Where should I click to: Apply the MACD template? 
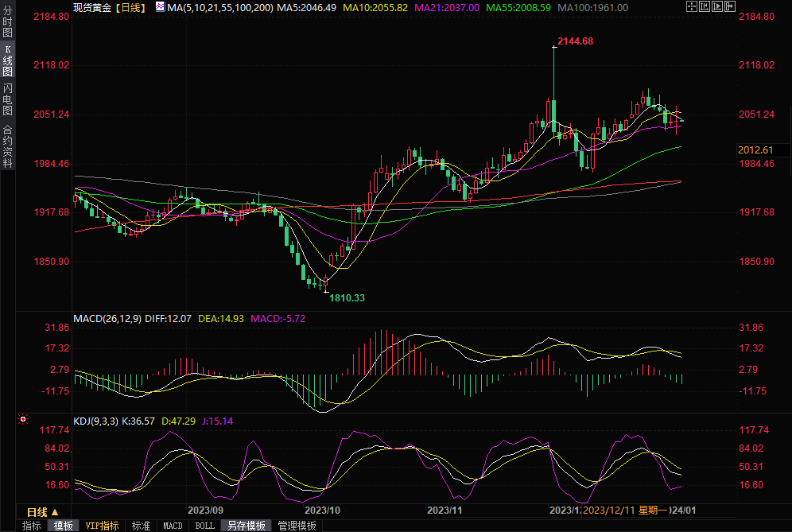tap(173, 526)
